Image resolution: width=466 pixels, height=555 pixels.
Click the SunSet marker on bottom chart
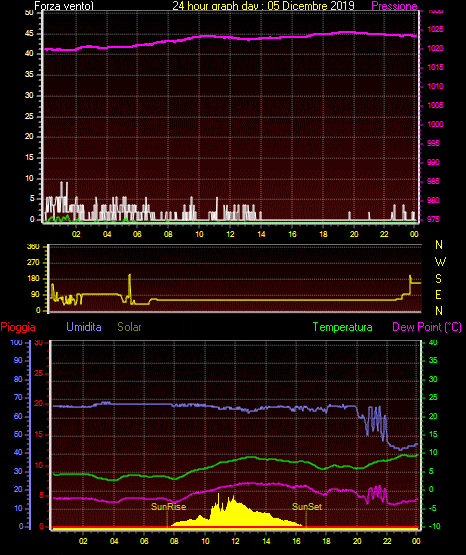[x=307, y=507]
